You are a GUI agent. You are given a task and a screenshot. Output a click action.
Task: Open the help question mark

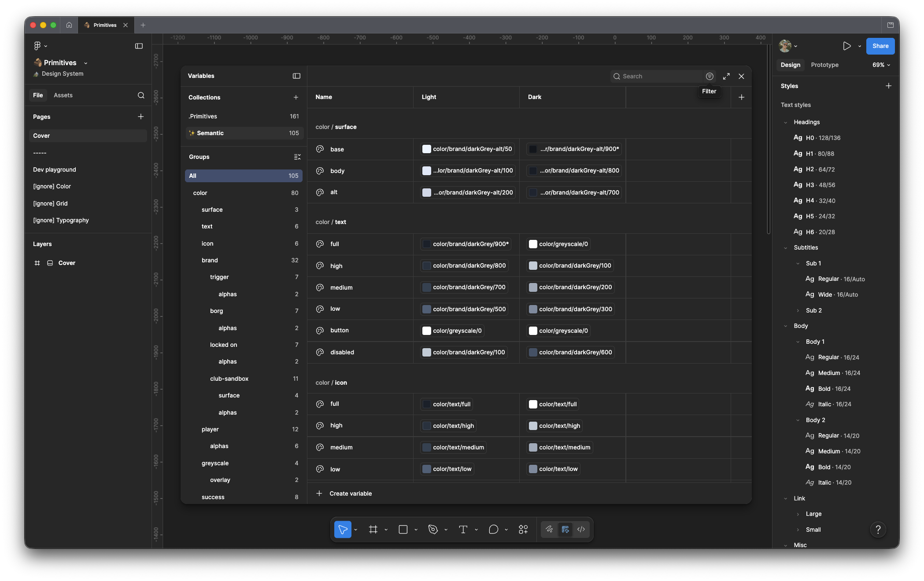click(878, 530)
